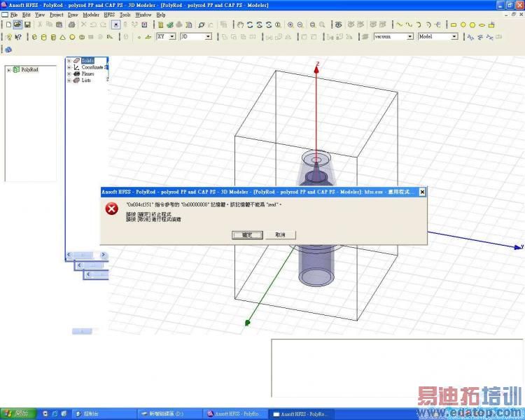Viewport: 525px width, 420px height.
Task: Open the Tools menu
Action: [125, 15]
